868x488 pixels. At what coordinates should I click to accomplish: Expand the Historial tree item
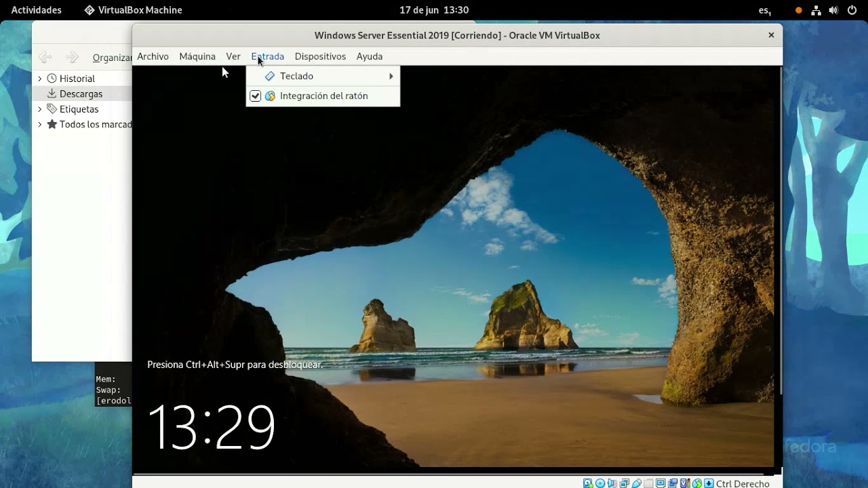40,79
